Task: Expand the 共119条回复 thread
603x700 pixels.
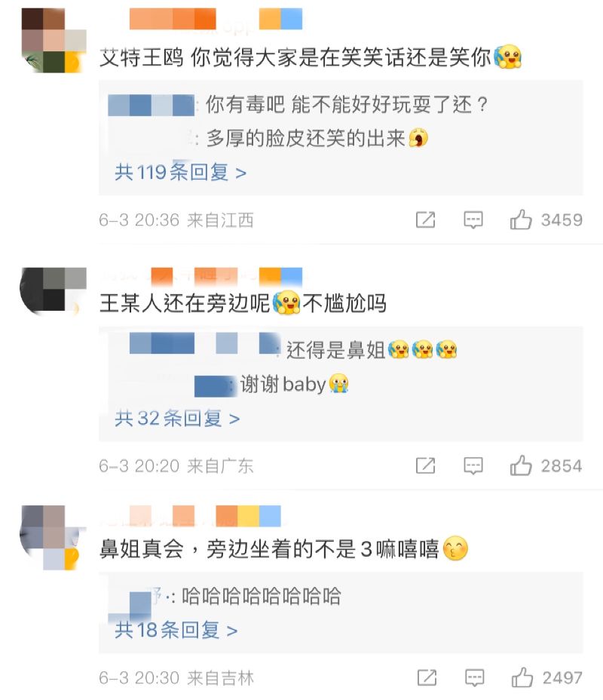Action: coord(180,172)
